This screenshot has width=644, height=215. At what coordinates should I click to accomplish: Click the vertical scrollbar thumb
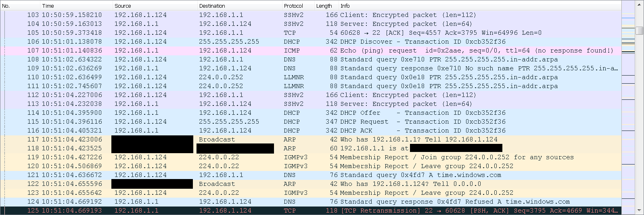click(640, 31)
